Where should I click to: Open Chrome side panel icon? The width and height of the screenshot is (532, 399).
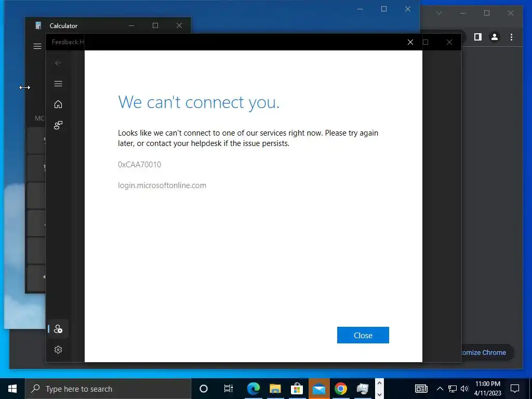point(478,37)
